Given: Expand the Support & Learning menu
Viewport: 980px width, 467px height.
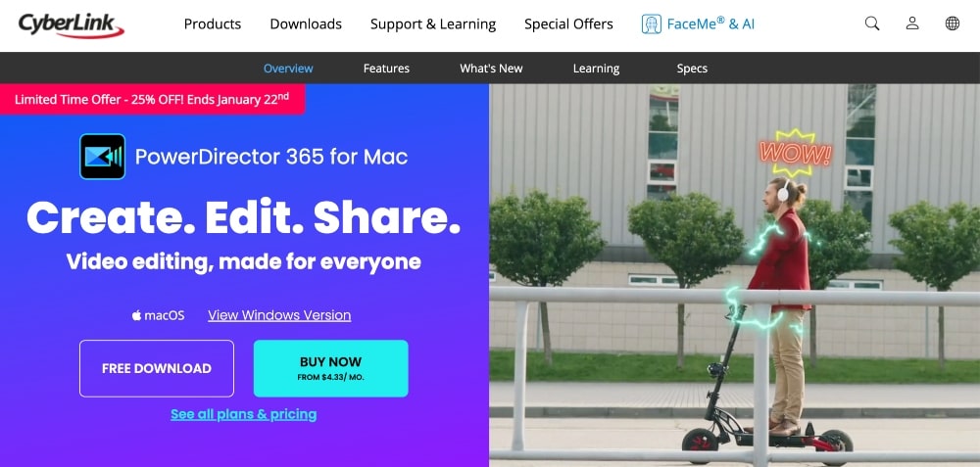Looking at the screenshot, I should (x=433, y=24).
